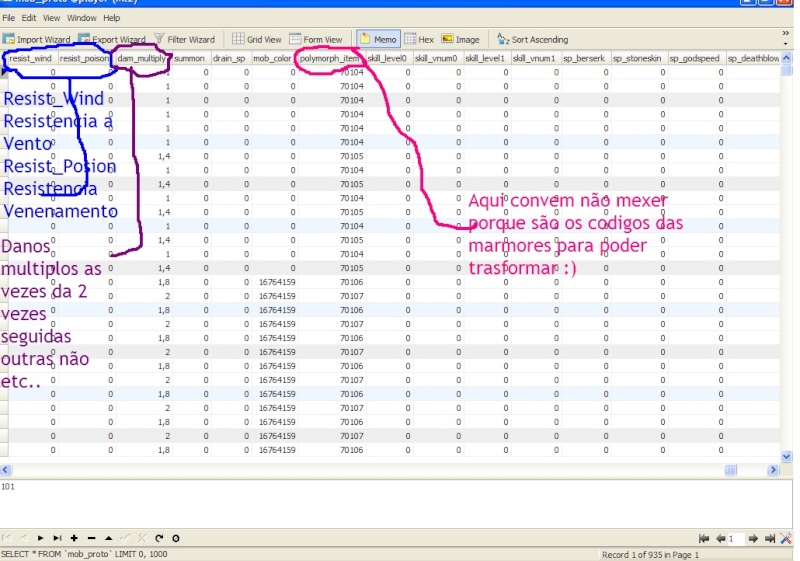Click into the memo text area showing 101
The image size is (800, 561).
(x=396, y=503)
